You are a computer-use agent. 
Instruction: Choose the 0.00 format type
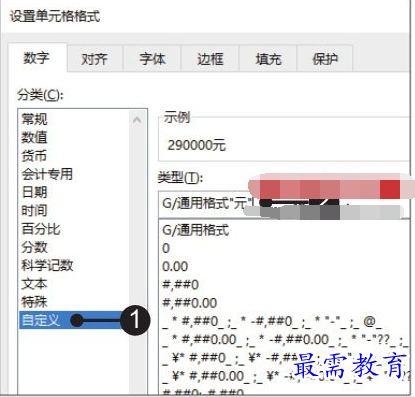coord(175,267)
